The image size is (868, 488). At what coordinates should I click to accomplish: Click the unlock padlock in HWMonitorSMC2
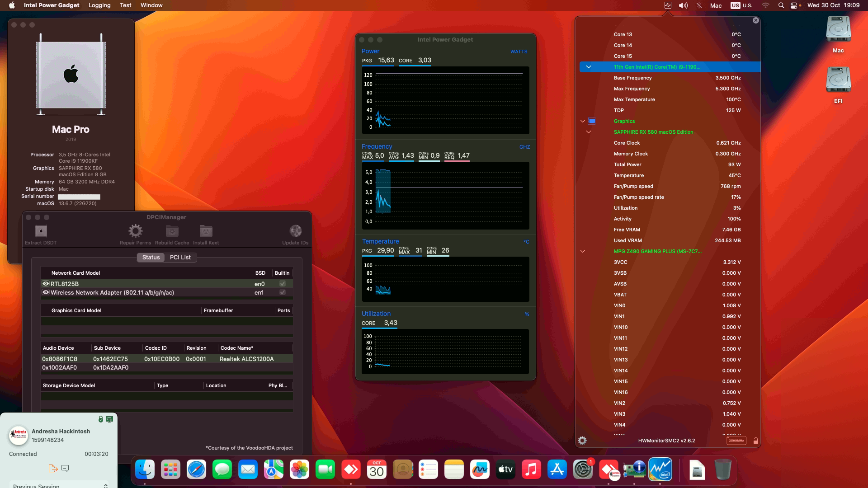point(755,440)
